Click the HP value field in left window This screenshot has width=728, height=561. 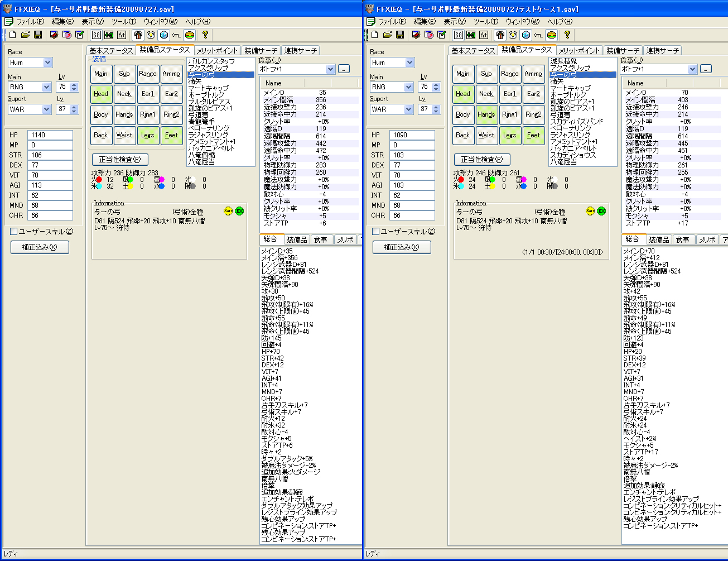50,135
